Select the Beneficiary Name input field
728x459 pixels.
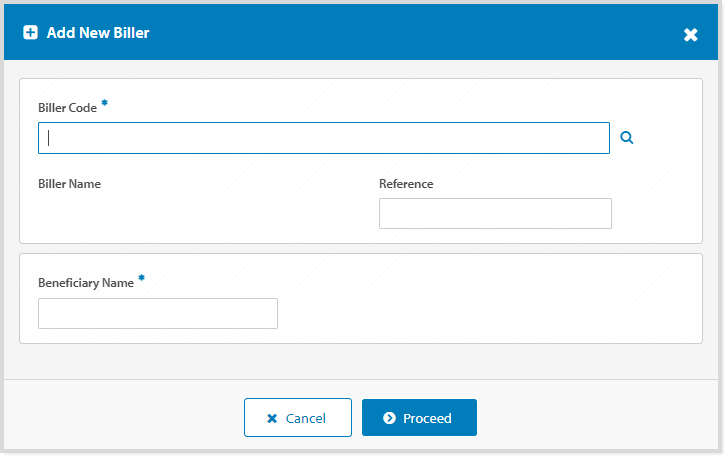[157, 313]
